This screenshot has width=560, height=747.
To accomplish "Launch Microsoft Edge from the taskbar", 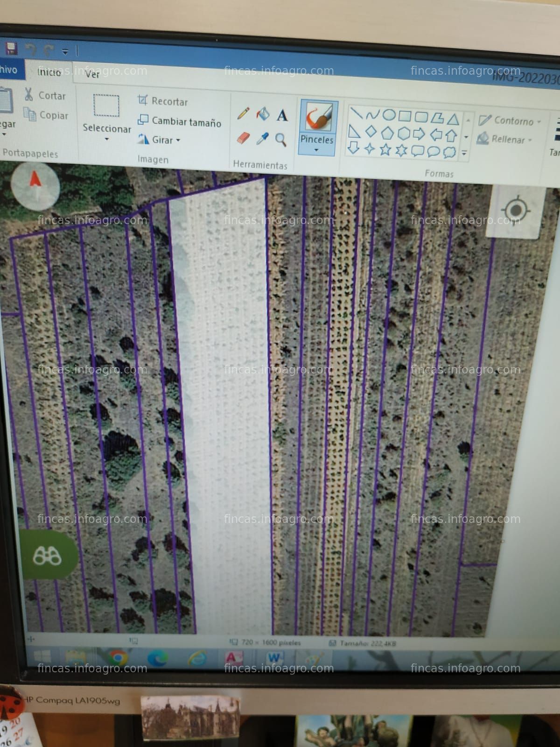I will click(x=157, y=659).
